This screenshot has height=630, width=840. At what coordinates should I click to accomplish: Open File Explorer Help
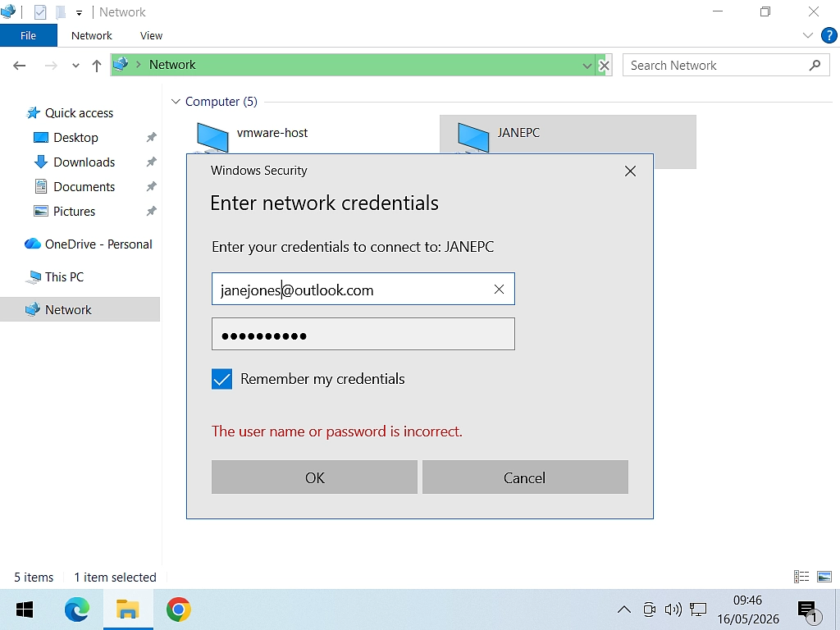(829, 35)
